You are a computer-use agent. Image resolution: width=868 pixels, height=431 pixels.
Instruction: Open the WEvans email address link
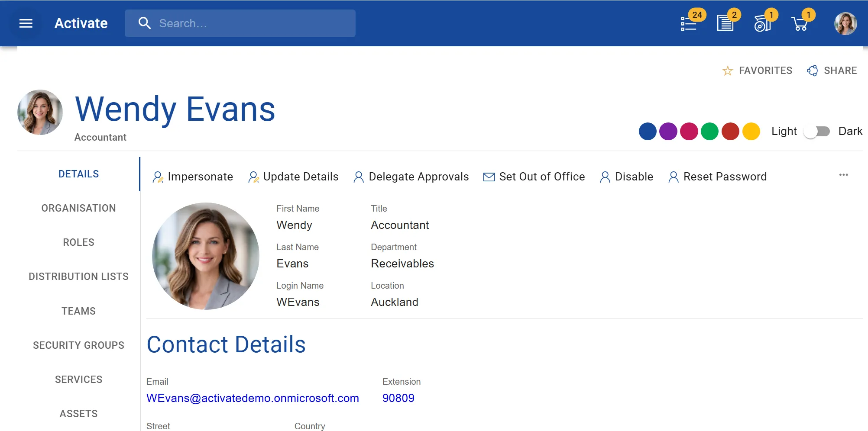(x=253, y=398)
